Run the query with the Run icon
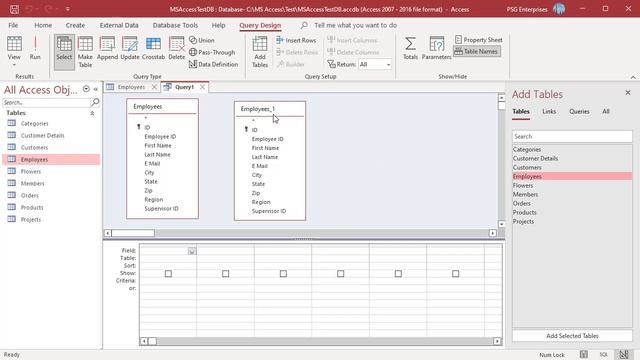The height and width of the screenshot is (360, 640). coord(35,48)
